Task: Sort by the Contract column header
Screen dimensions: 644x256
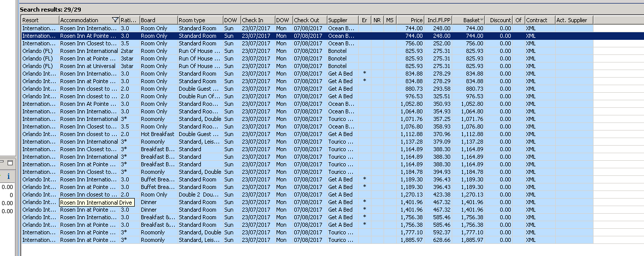Action: pos(540,20)
